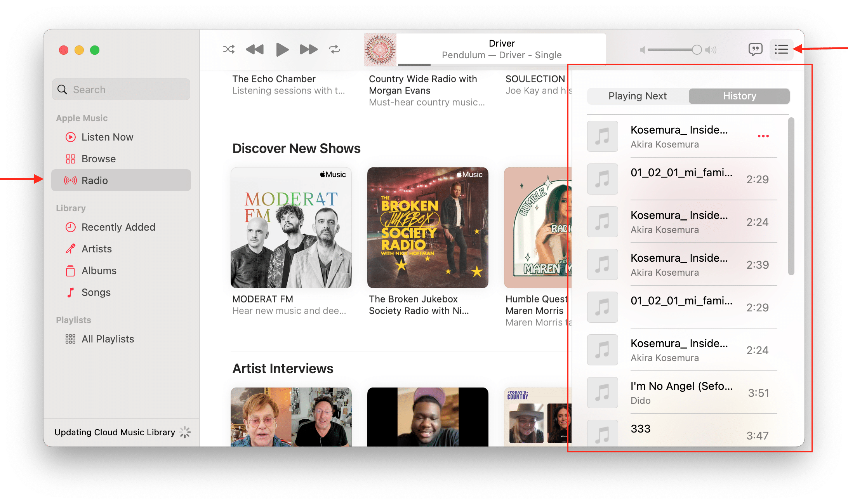
Task: Start playback with the Play button
Action: pyautogui.click(x=282, y=49)
